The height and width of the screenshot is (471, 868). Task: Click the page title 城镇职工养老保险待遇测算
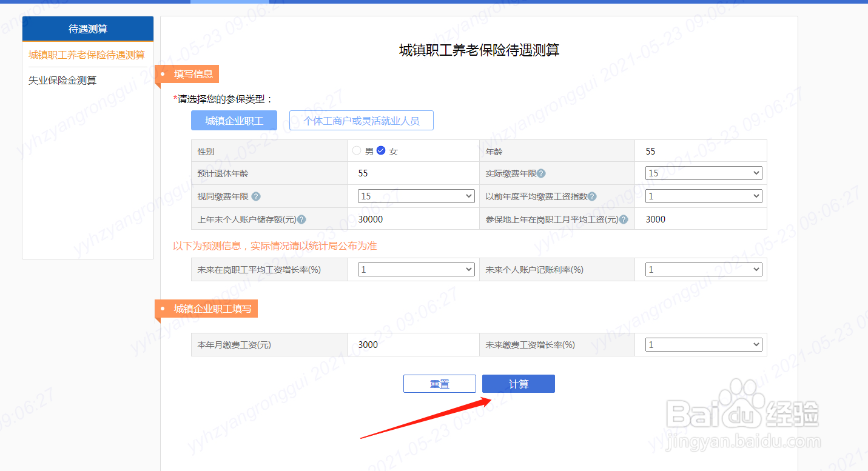(479, 50)
